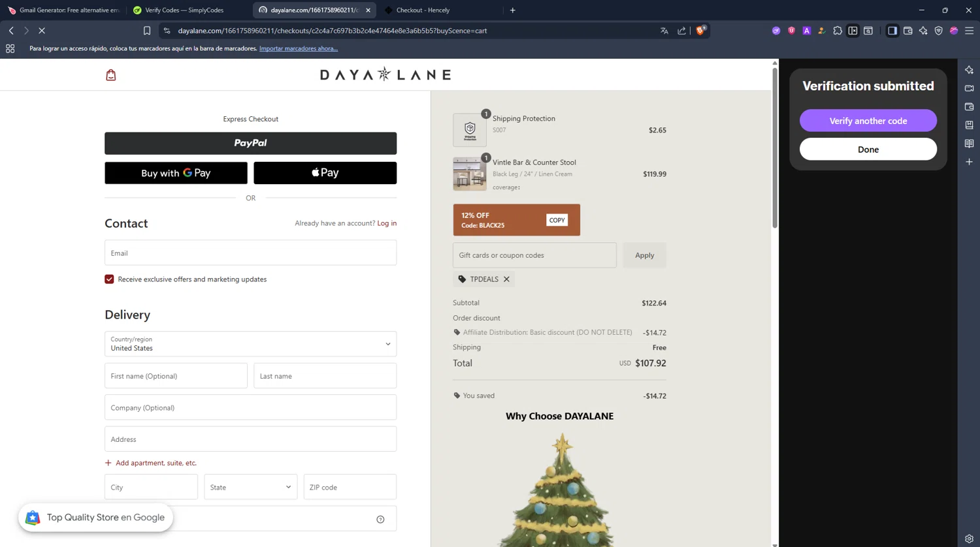Open reading list icon in sidebar
Screen dimensions: 980x547
tap(969, 144)
